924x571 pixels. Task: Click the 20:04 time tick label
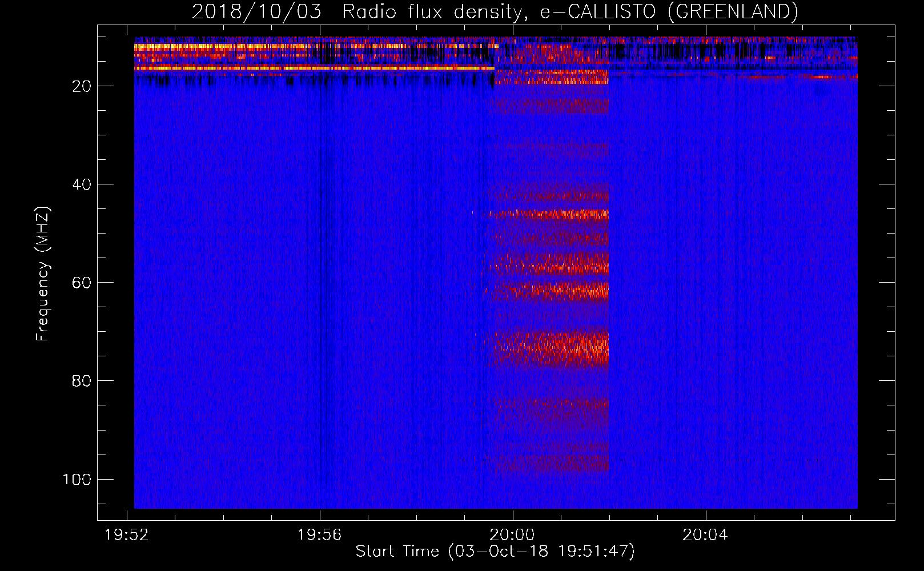coord(706,535)
